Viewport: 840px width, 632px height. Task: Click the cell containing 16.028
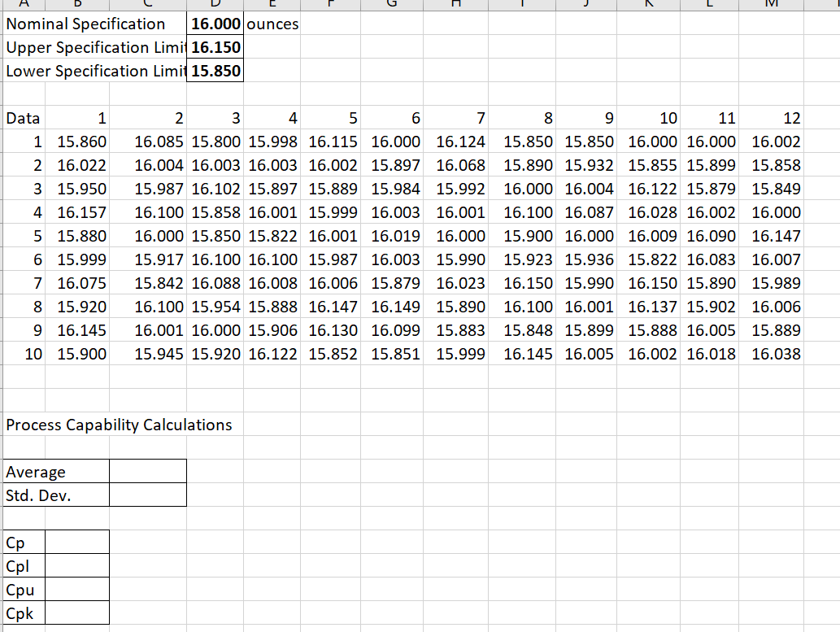coord(649,212)
